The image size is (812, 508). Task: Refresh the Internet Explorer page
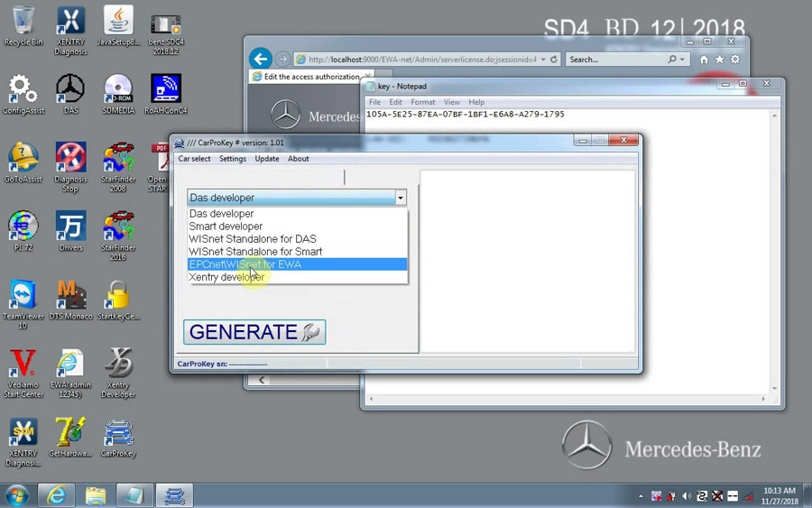(x=554, y=60)
